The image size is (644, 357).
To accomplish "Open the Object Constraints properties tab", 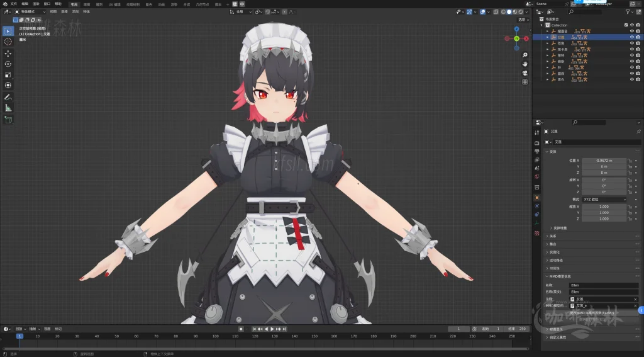I will pyautogui.click(x=537, y=214).
